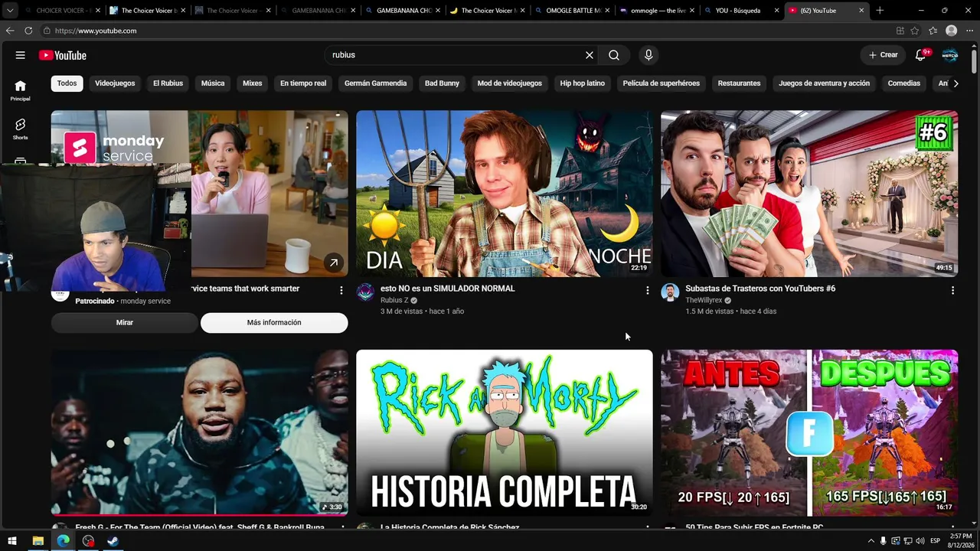Open the Crear menu
Screen dimensions: 980x551
(x=883, y=55)
